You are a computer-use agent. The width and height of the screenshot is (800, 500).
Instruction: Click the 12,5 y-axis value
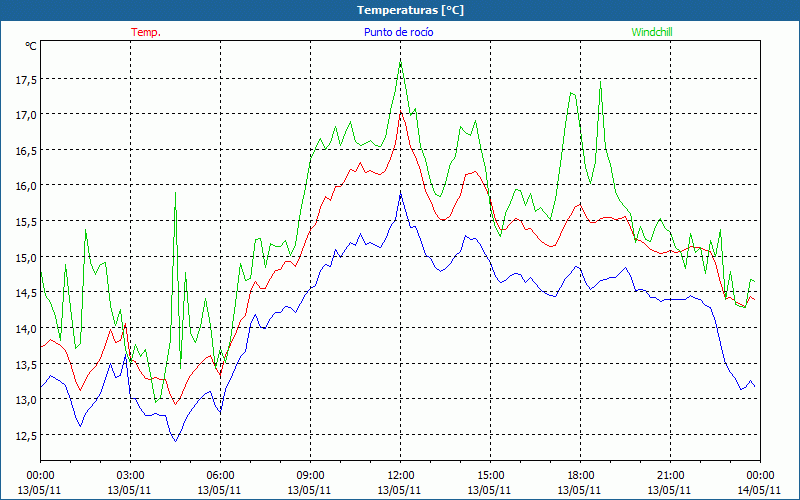click(27, 436)
